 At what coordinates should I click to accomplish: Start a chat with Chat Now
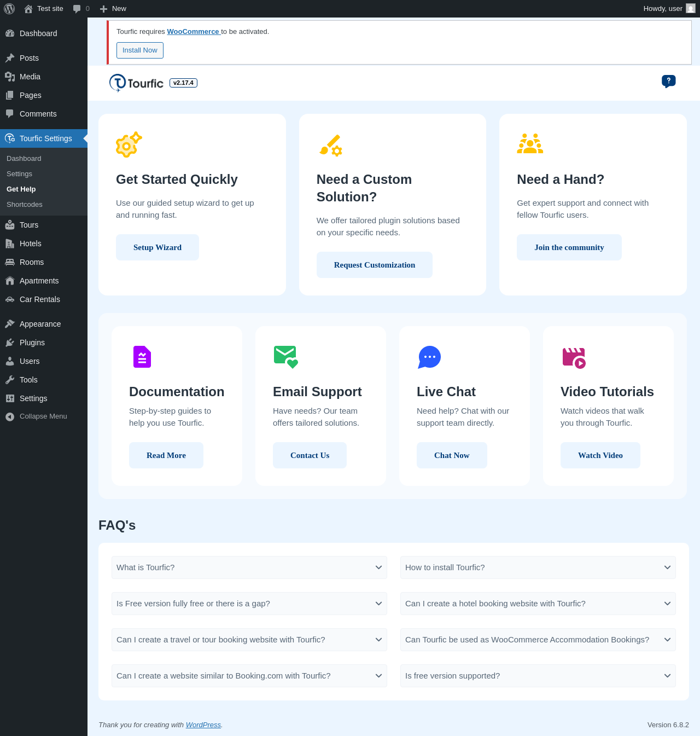[x=452, y=455]
